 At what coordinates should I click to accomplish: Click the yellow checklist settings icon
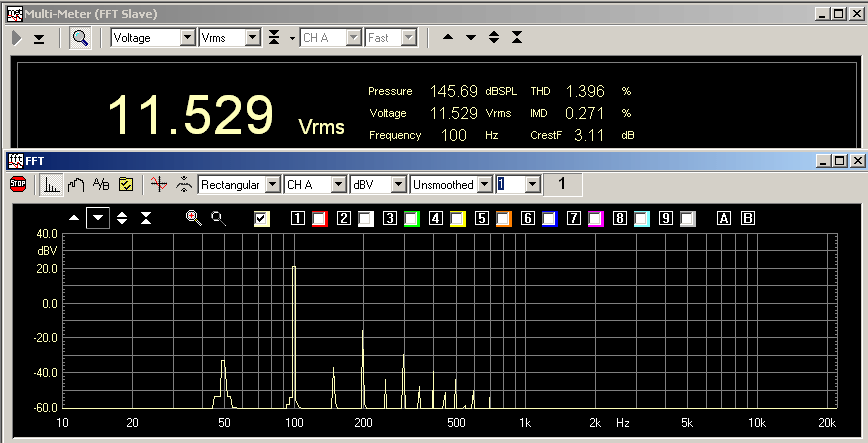point(126,184)
